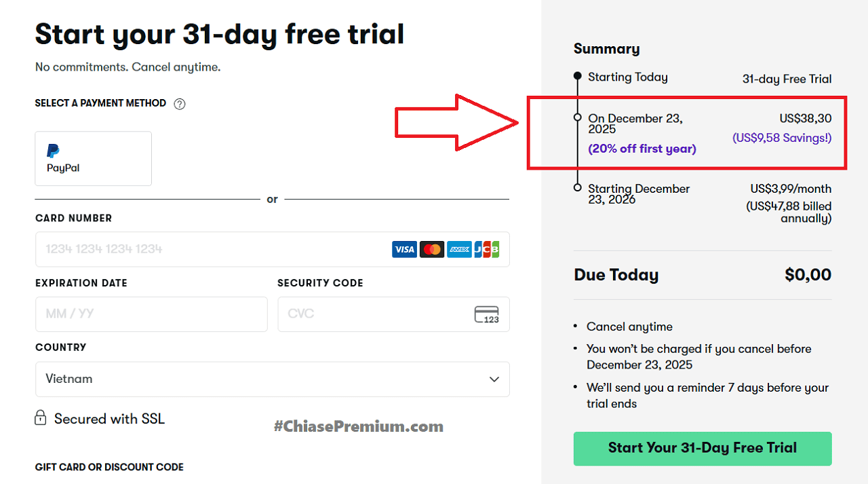The height and width of the screenshot is (484, 868).
Task: Focus the Card Number input field
Action: (210, 249)
